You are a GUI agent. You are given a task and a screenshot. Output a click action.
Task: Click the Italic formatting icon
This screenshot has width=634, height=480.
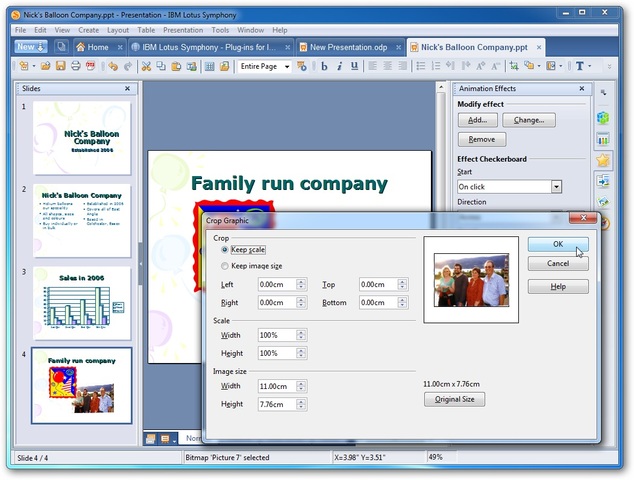coord(340,66)
